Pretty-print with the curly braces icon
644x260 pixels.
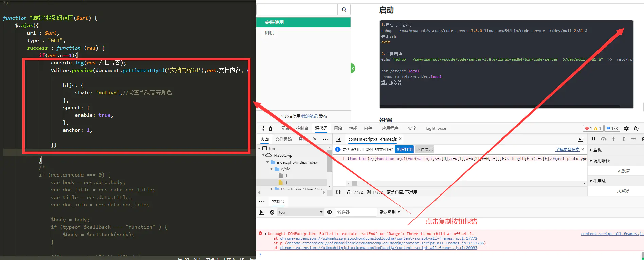pos(338,192)
